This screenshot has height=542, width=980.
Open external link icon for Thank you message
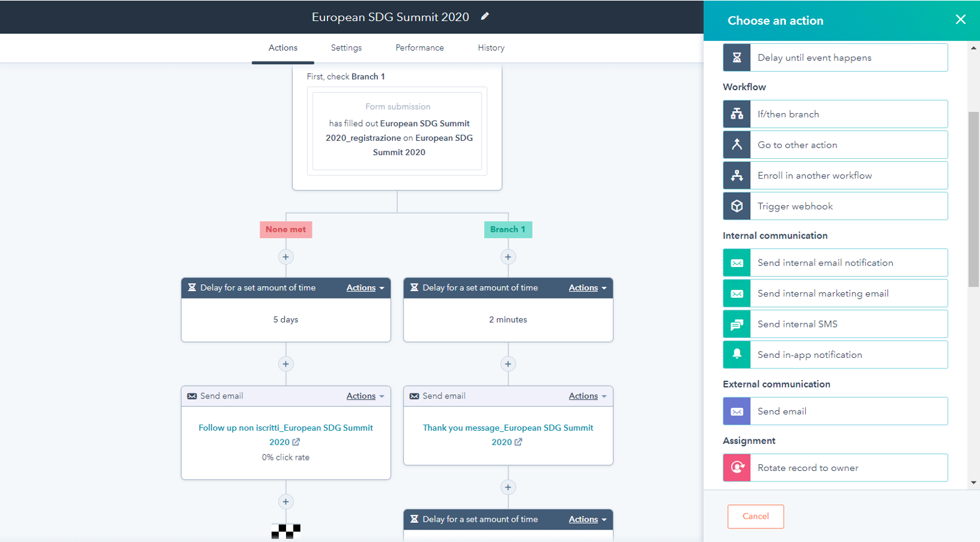click(x=518, y=442)
